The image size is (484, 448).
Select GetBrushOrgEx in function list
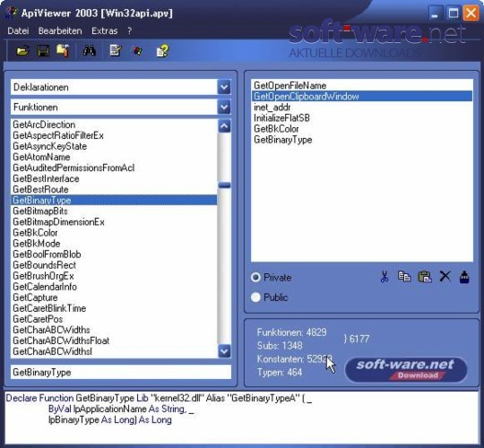[x=114, y=276]
